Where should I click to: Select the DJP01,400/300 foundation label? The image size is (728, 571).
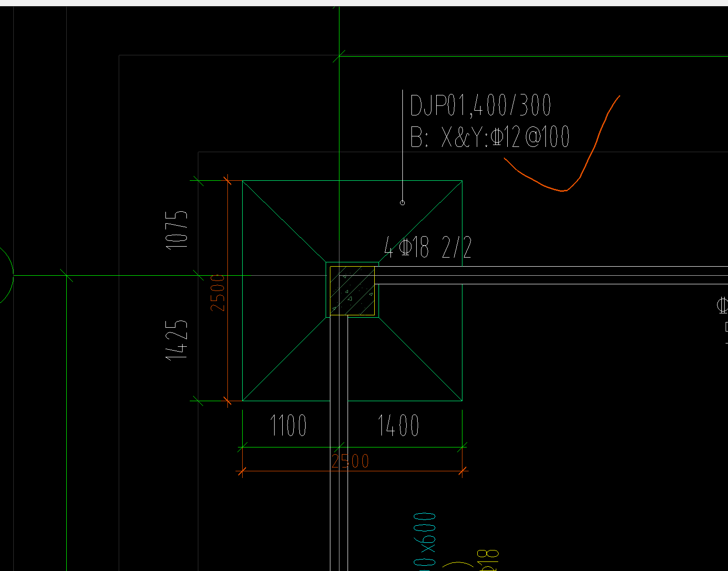[481, 105]
